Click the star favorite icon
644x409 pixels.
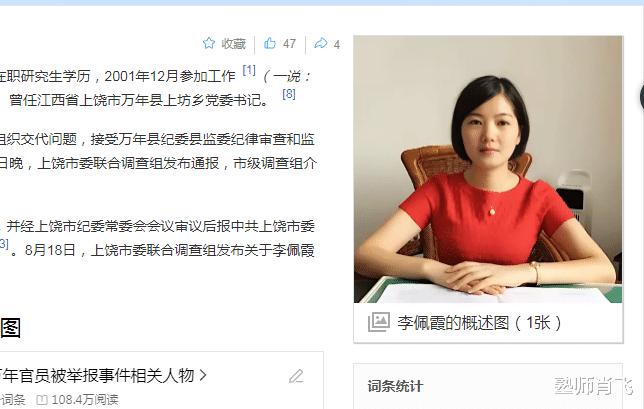(x=209, y=43)
